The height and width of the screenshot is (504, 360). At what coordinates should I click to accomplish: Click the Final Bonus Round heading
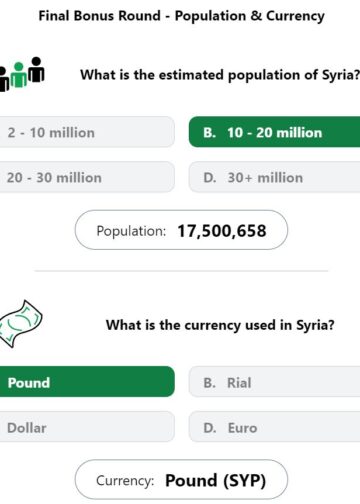pos(181,16)
